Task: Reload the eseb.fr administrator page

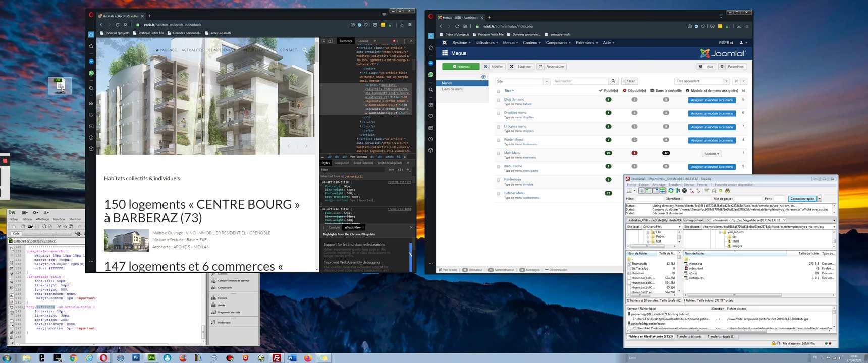Action: tap(457, 26)
